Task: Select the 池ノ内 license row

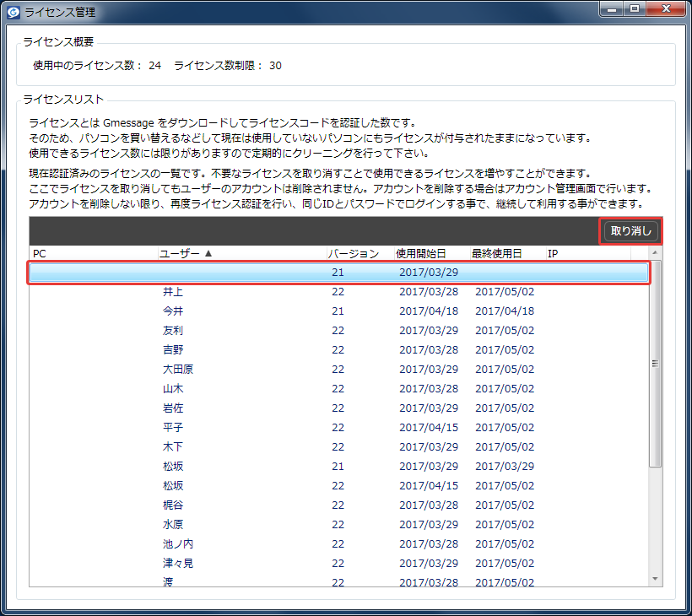Action: click(x=339, y=544)
